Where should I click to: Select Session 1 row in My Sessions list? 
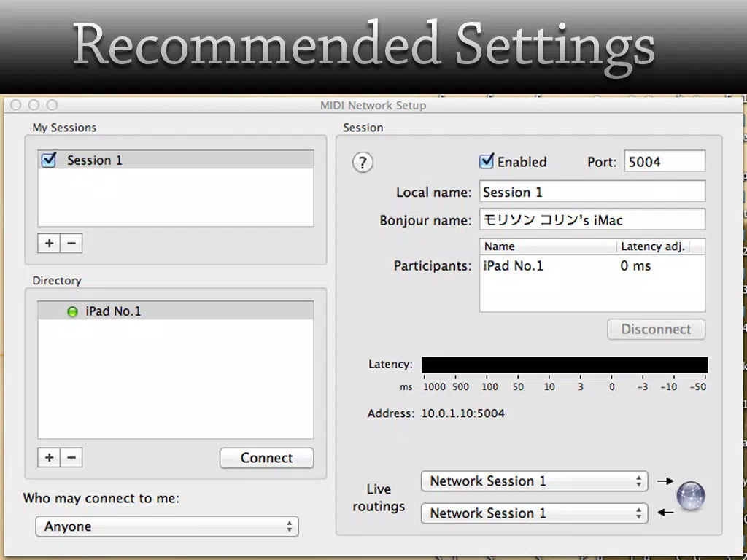tap(176, 160)
